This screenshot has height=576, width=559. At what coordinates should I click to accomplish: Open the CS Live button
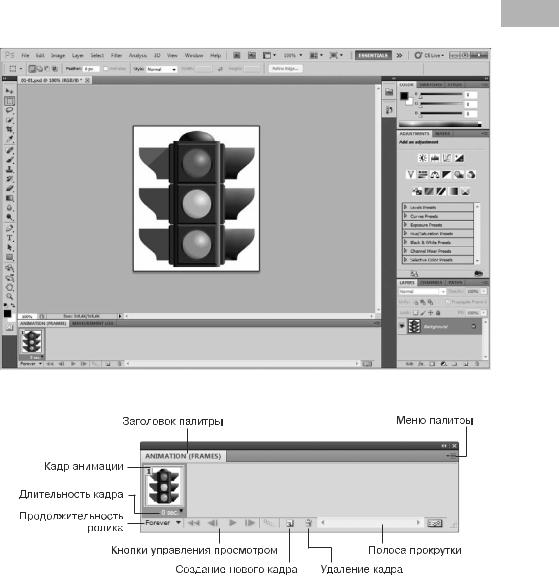[x=429, y=55]
